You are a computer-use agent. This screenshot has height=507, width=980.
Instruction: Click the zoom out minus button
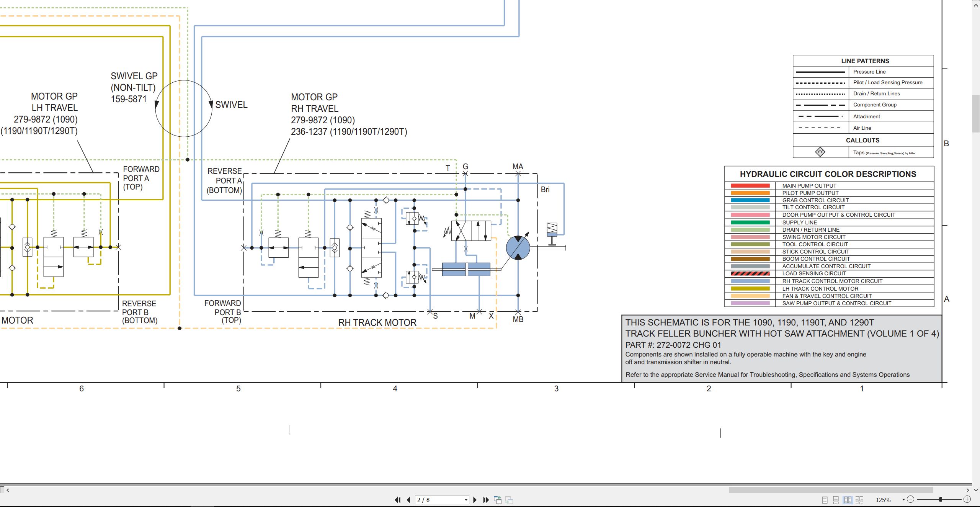click(911, 499)
